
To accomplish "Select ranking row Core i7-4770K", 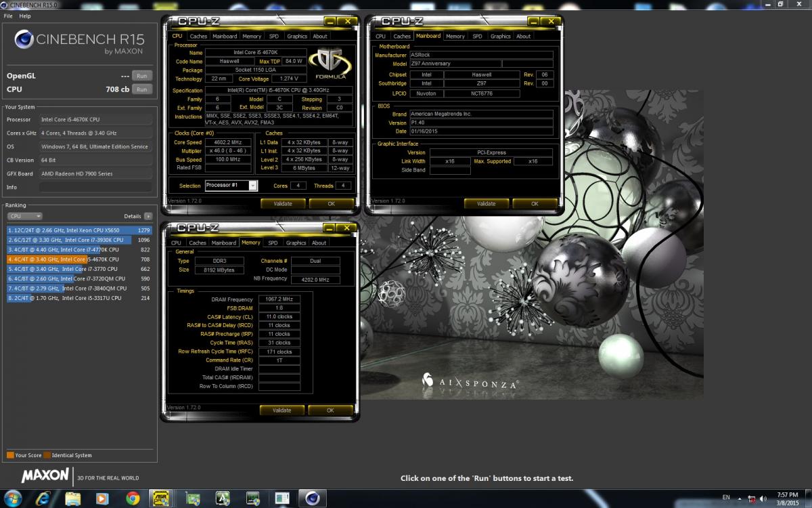I will 80,249.
